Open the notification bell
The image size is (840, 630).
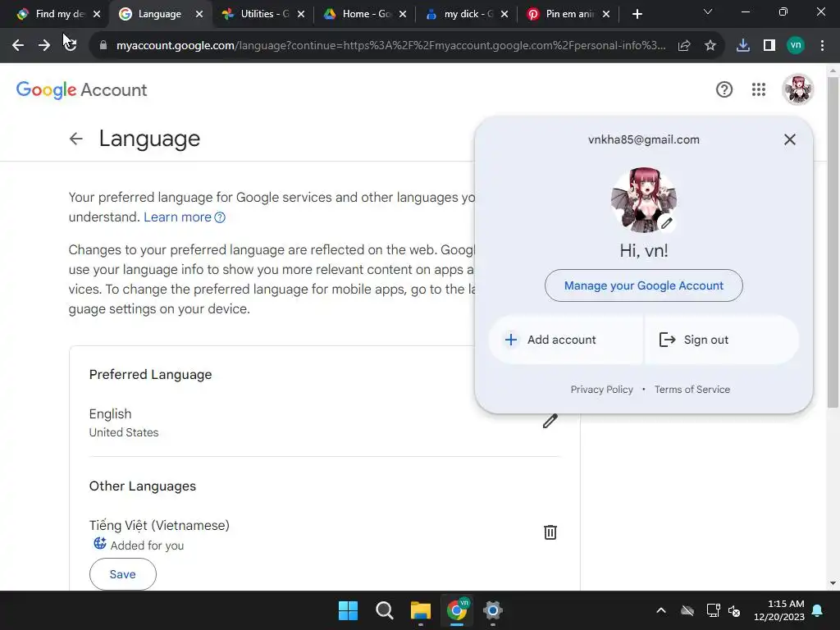tap(818, 610)
